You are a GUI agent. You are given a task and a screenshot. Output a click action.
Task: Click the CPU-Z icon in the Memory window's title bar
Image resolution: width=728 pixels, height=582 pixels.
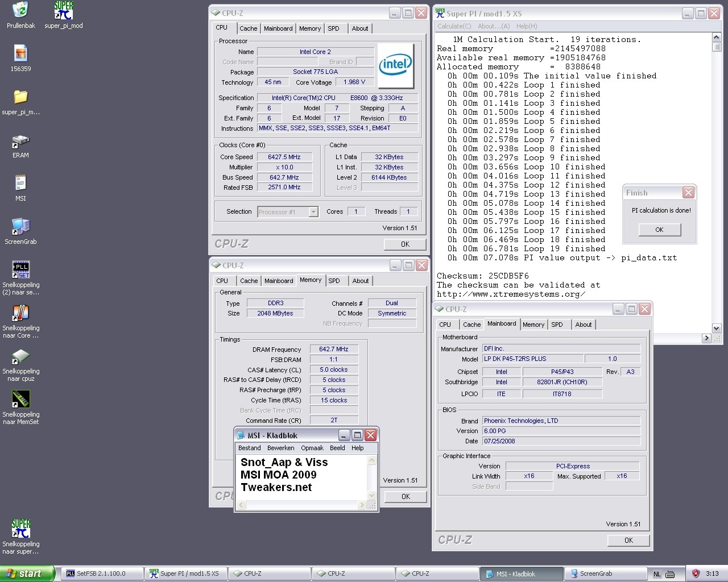(216, 265)
